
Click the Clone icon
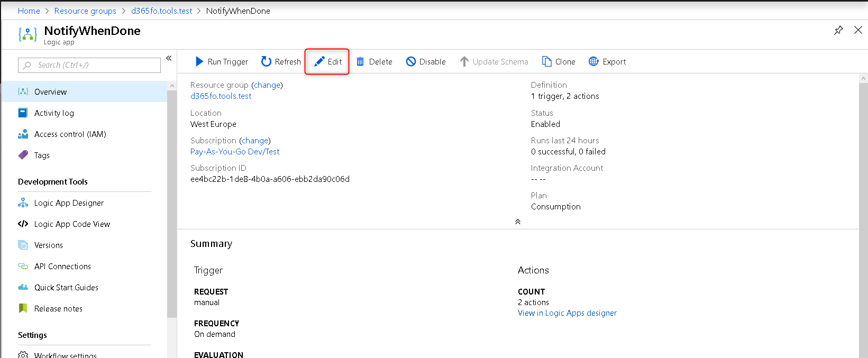tap(546, 62)
